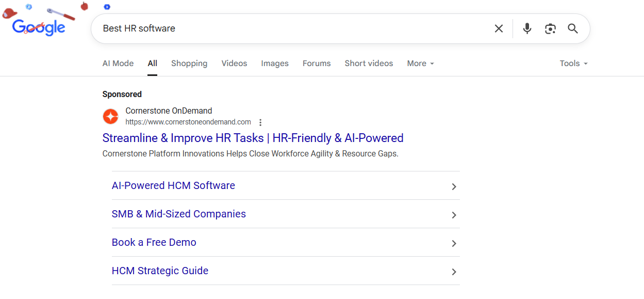Viewport: 644px width, 299px height.
Task: Switch to the Shopping results tab
Action: pyautogui.click(x=189, y=63)
